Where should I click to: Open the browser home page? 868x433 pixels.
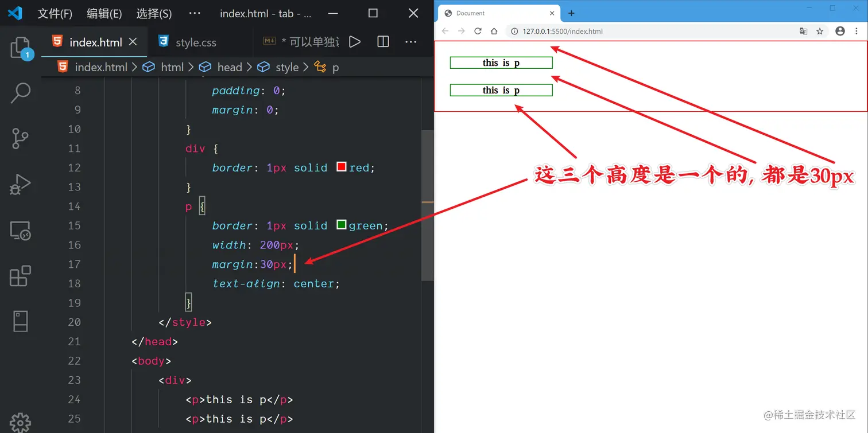(x=494, y=31)
